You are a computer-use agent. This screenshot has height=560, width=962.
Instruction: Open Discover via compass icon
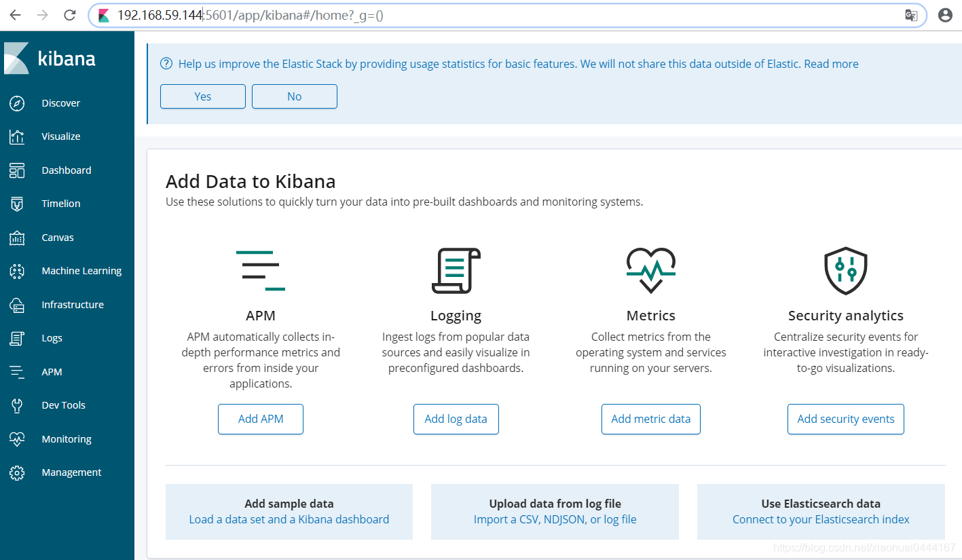(x=17, y=103)
